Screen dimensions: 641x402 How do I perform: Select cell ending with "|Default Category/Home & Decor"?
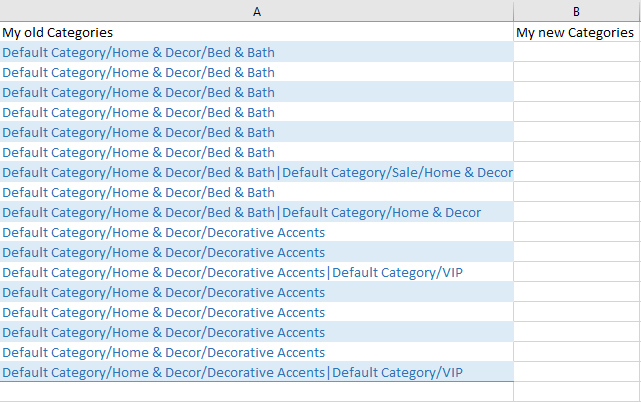(256, 212)
